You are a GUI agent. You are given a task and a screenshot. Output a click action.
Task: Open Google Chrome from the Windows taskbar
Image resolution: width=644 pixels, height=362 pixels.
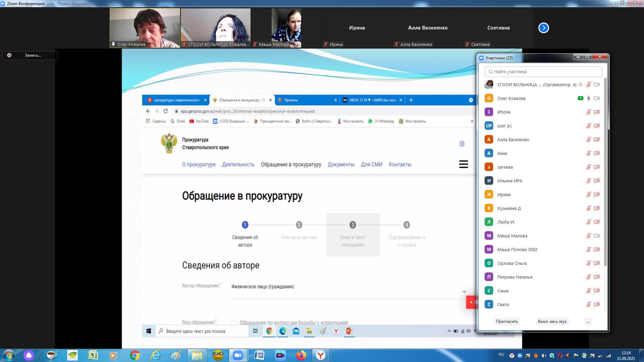135,355
